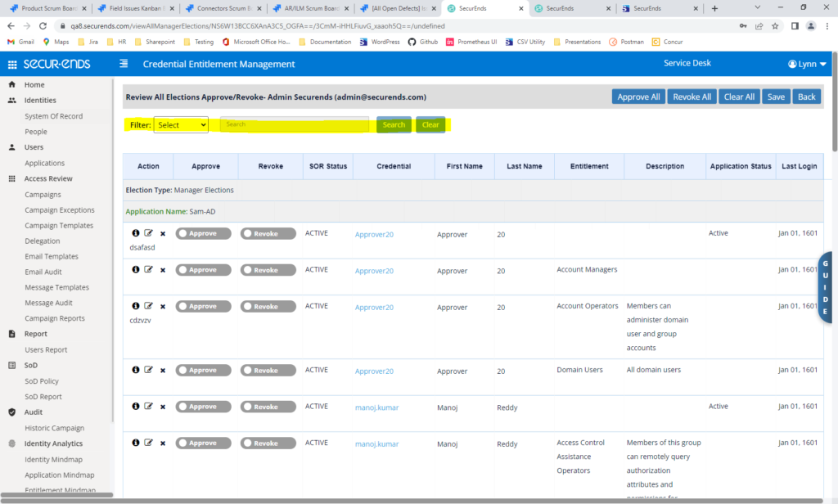Toggle Approve for Domain Users row
Viewport: 838px width, 504px height.
203,370
